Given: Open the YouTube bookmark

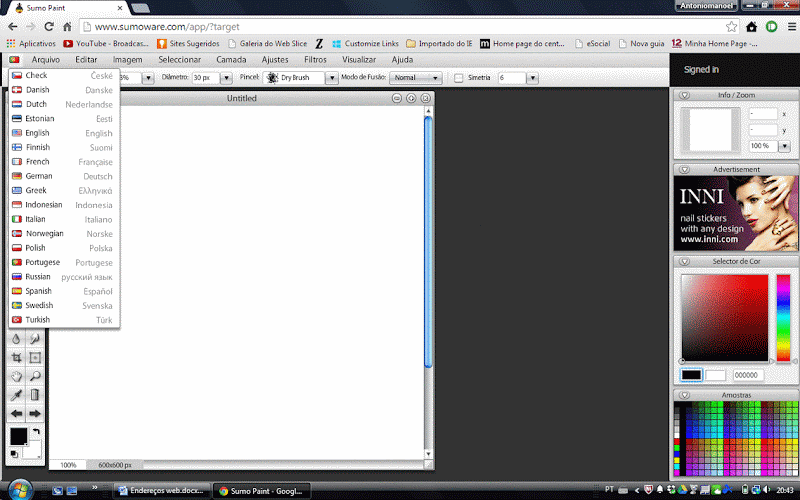Looking at the screenshot, I should [106, 43].
